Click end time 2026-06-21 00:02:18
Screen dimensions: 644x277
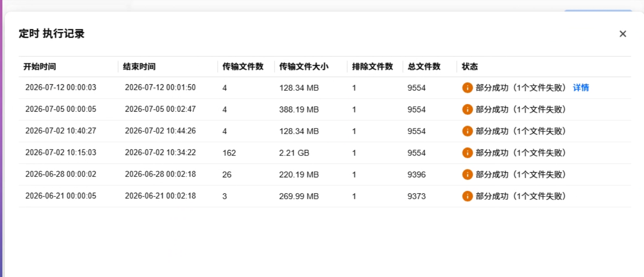point(161,196)
